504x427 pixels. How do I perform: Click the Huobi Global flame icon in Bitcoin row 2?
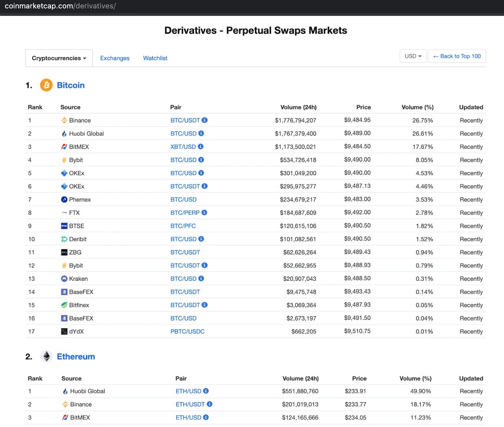[x=64, y=134]
